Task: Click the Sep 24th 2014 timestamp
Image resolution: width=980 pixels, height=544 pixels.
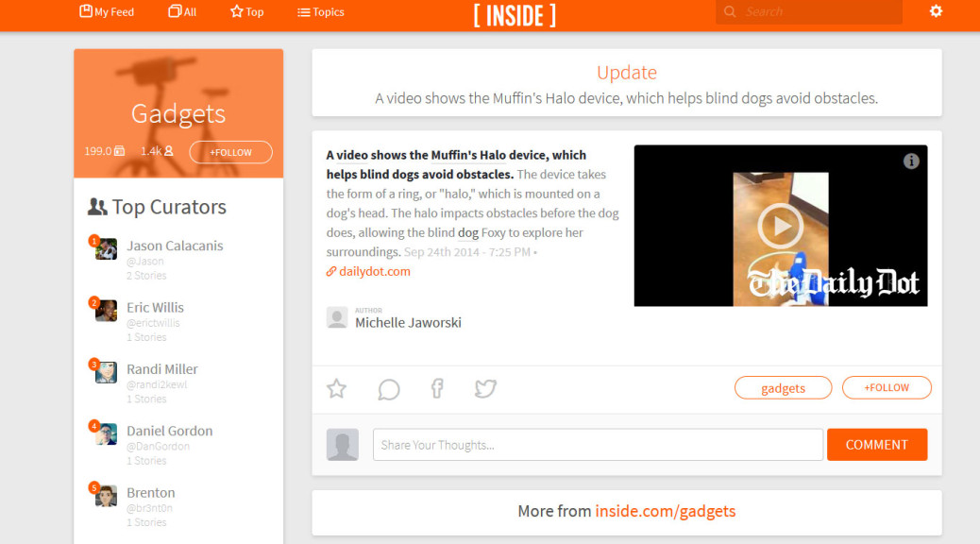Action: point(467,252)
